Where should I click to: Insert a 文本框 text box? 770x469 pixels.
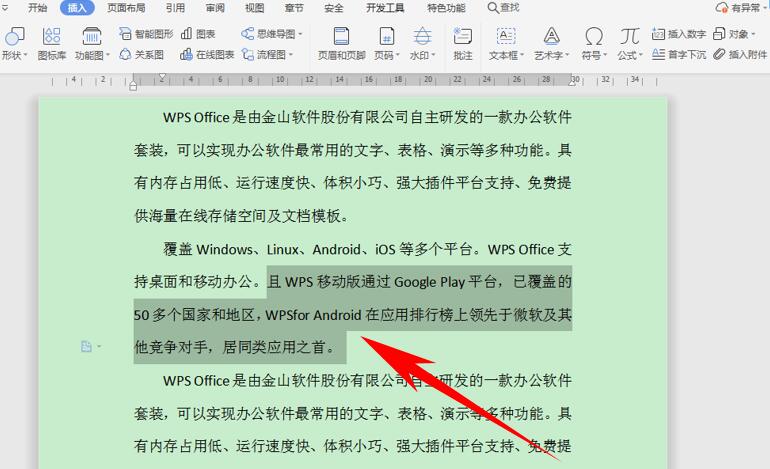pyautogui.click(x=506, y=44)
